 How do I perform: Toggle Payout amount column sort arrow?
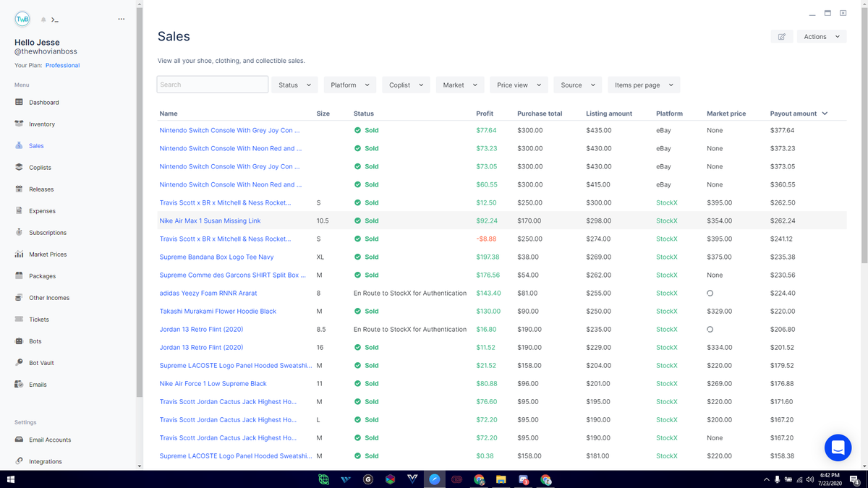click(825, 114)
